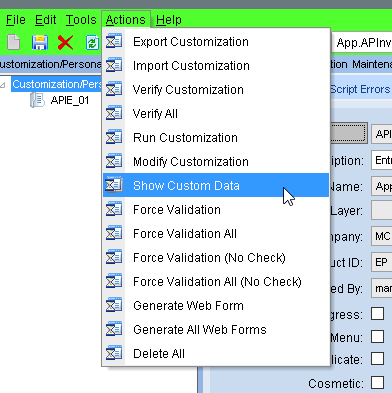
Task: Click the APIE_01 tree node icon
Action: pyautogui.click(x=37, y=100)
